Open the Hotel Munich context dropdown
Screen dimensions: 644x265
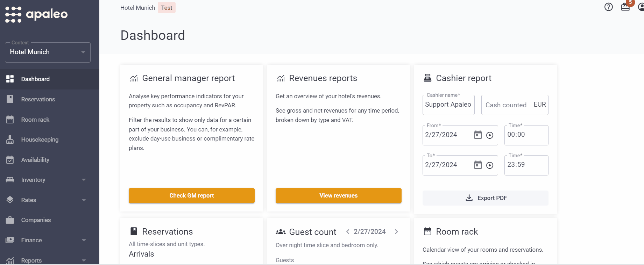coord(48,52)
